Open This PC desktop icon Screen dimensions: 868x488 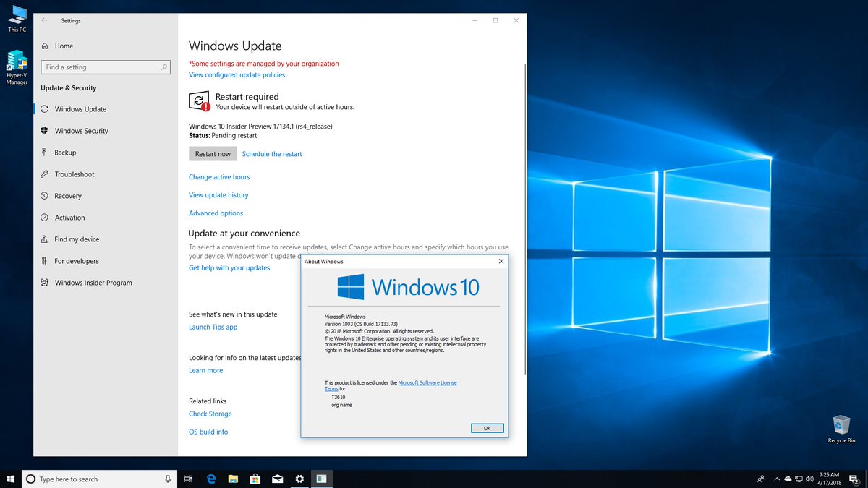[x=16, y=19]
